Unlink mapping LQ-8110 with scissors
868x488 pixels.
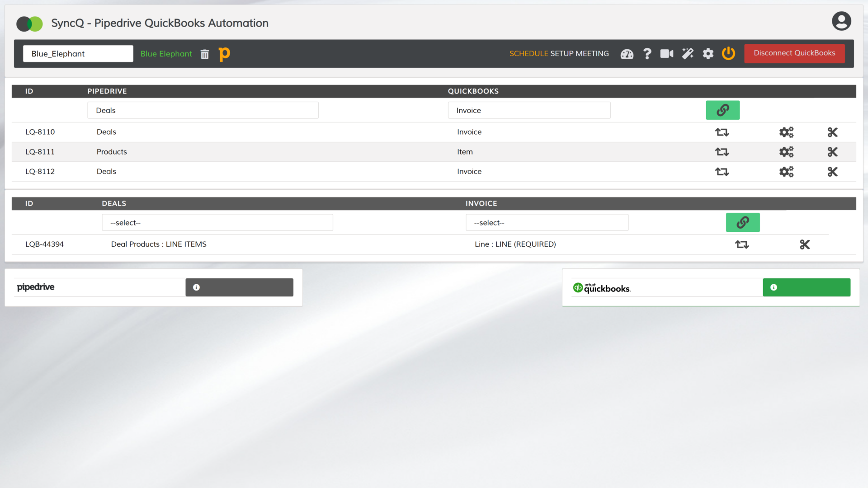click(x=832, y=132)
